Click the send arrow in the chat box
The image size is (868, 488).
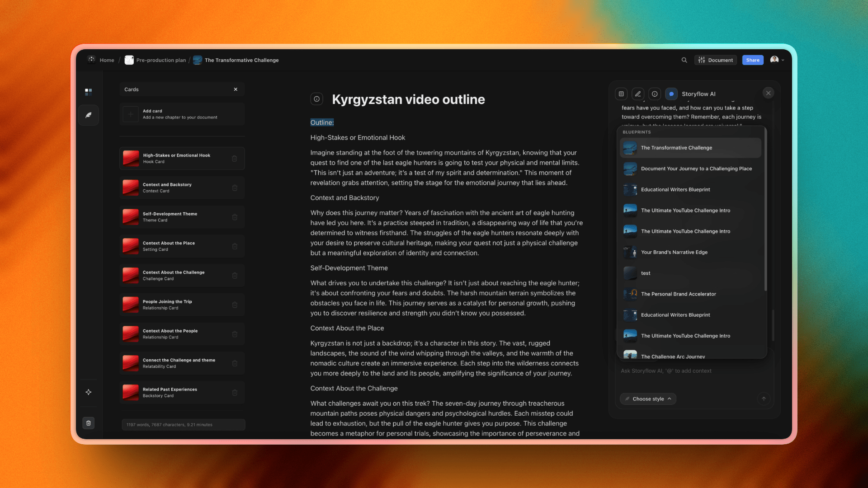763,399
